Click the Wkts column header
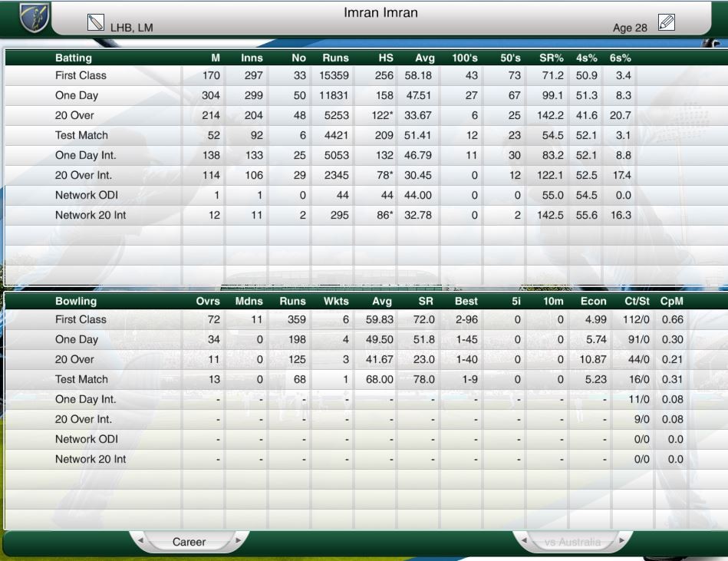The height and width of the screenshot is (561, 728). click(336, 301)
